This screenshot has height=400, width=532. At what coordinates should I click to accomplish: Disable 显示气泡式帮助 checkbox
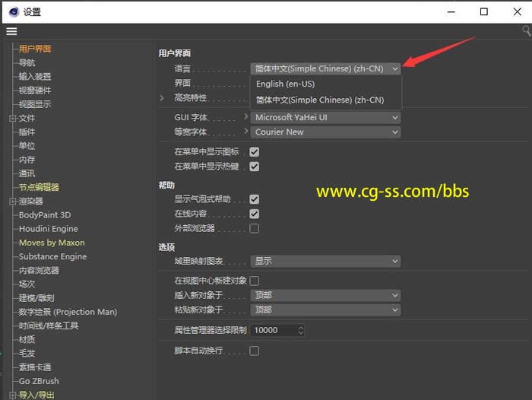(x=255, y=199)
